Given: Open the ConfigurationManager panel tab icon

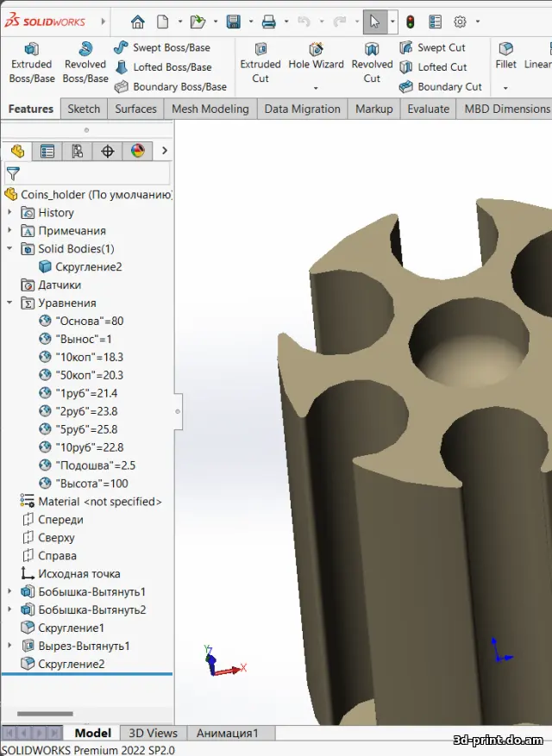Looking at the screenshot, I should 78,151.
